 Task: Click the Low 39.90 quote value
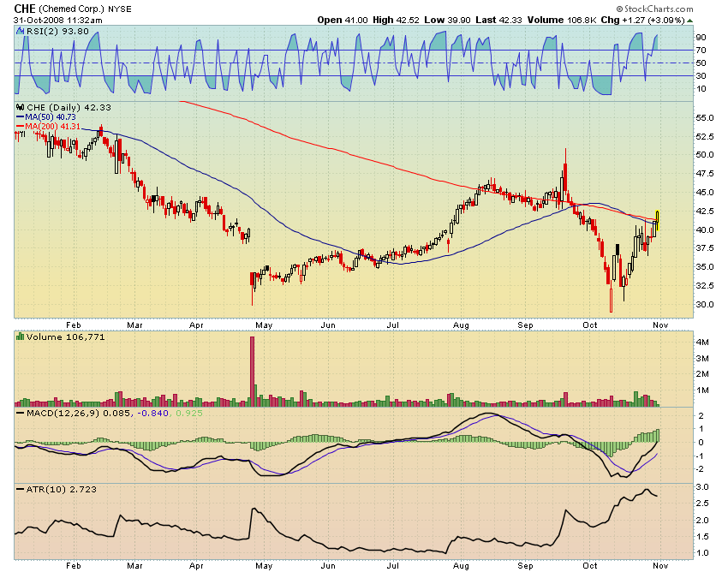pos(447,20)
